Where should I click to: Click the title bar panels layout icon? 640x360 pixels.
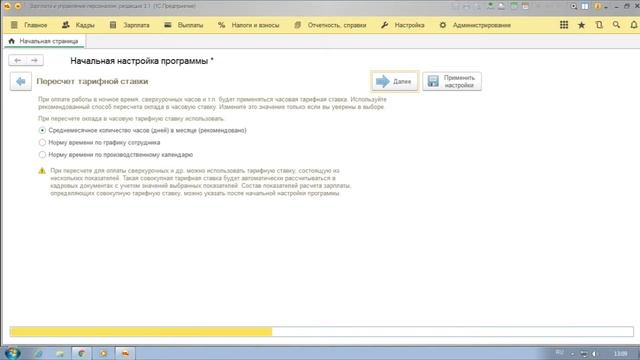(x=585, y=6)
